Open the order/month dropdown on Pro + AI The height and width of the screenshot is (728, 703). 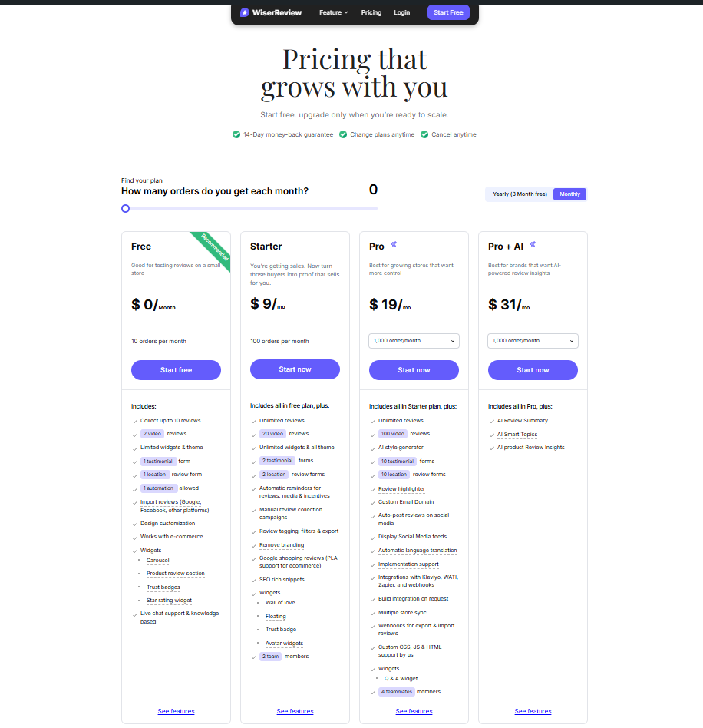533,341
